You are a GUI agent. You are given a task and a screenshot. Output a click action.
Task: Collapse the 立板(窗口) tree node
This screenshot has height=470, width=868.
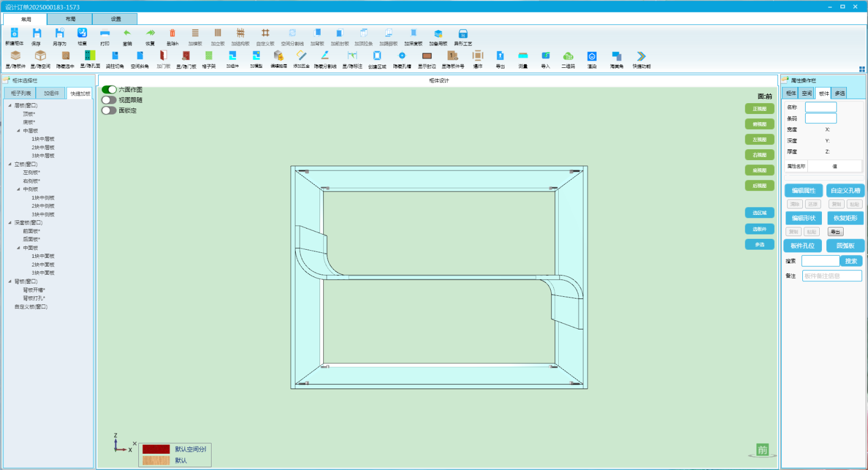(x=10, y=164)
